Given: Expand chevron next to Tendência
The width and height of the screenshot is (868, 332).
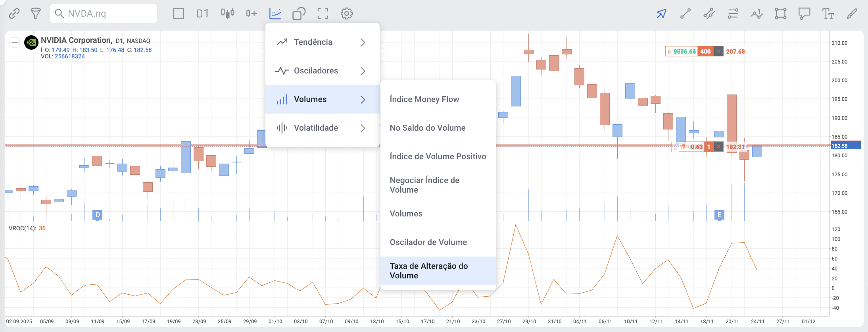Looking at the screenshot, I should click(363, 42).
